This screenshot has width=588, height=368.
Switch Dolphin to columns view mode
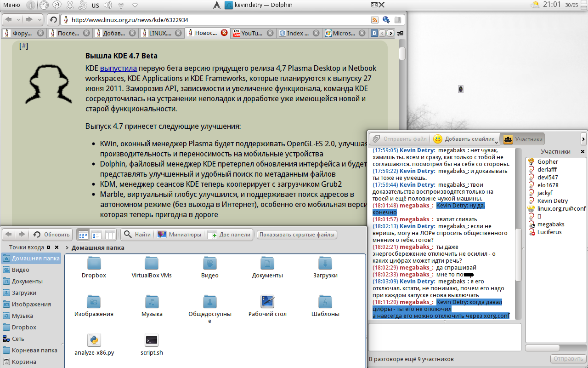tap(110, 235)
